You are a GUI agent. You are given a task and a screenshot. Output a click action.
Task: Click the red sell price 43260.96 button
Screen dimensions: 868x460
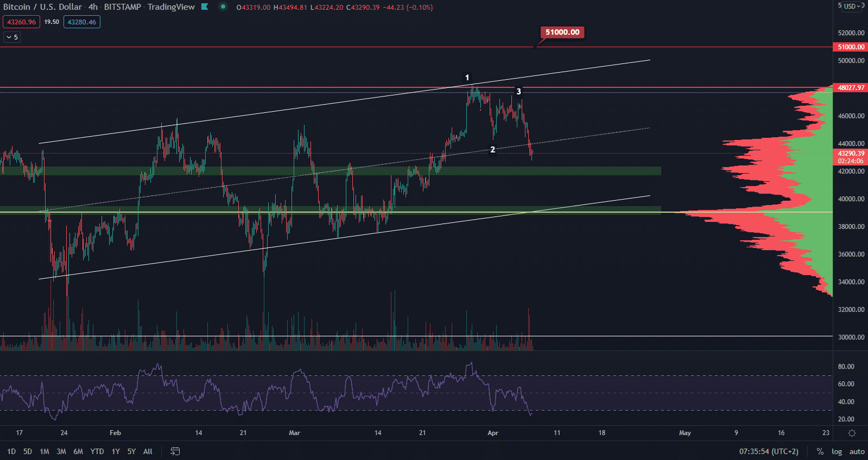click(x=21, y=22)
